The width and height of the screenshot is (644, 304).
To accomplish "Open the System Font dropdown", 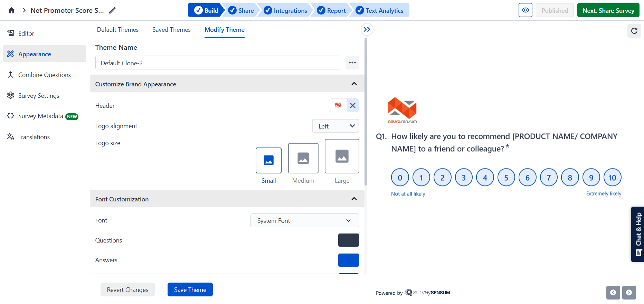I will coord(304,220).
